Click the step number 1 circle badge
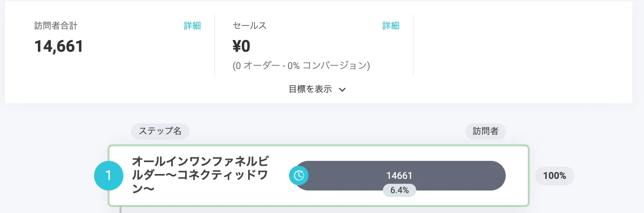Image resolution: width=644 pixels, height=213 pixels. tap(108, 175)
